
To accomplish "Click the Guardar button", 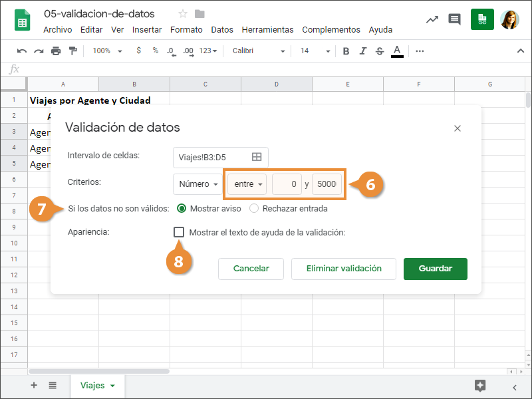I will click(435, 269).
